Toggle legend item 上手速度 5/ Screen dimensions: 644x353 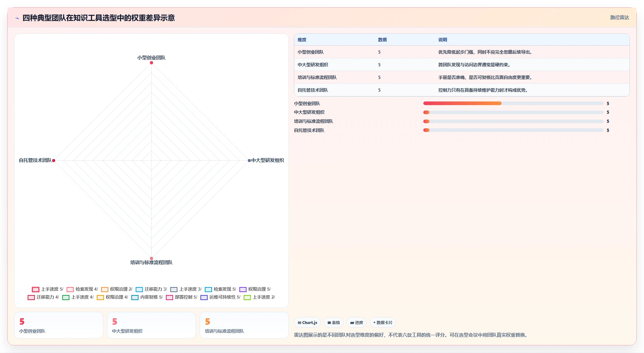47,289
